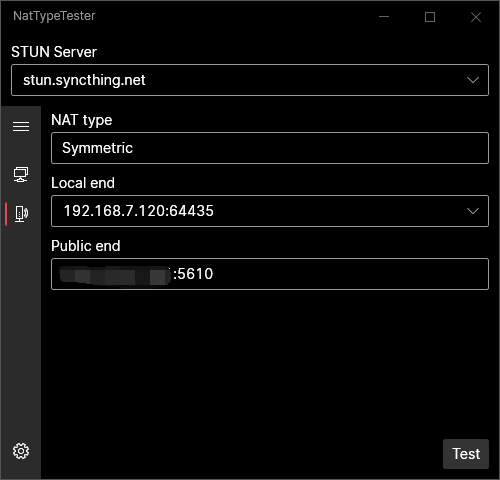Maximize the NatTypeTester window
Image resolution: width=500 pixels, height=480 pixels.
(430, 17)
